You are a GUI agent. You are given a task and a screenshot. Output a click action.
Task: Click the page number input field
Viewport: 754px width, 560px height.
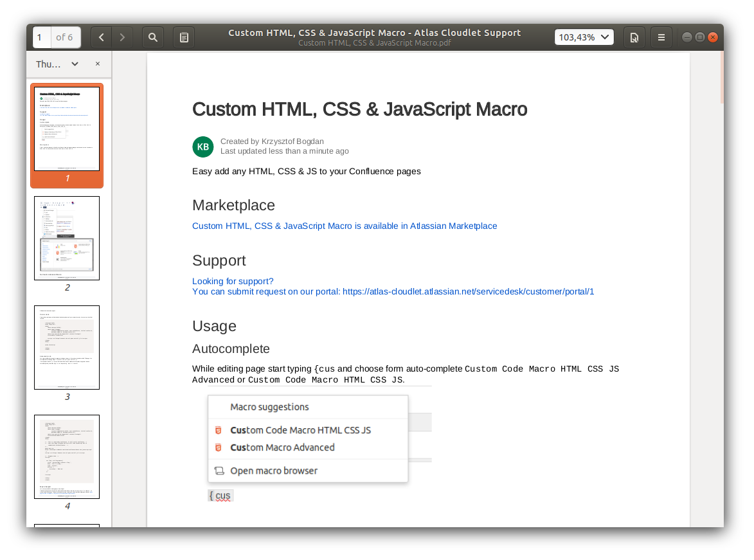[42, 37]
